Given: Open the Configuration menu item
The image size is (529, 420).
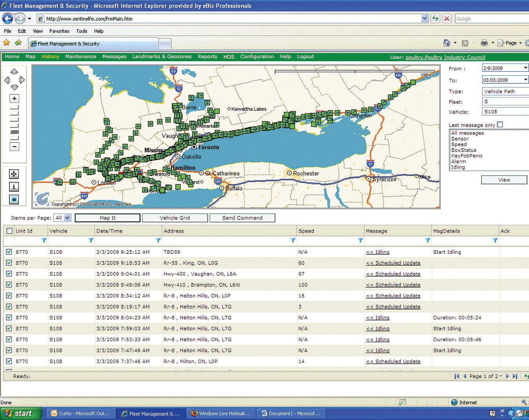Looking at the screenshot, I should pos(257,56).
